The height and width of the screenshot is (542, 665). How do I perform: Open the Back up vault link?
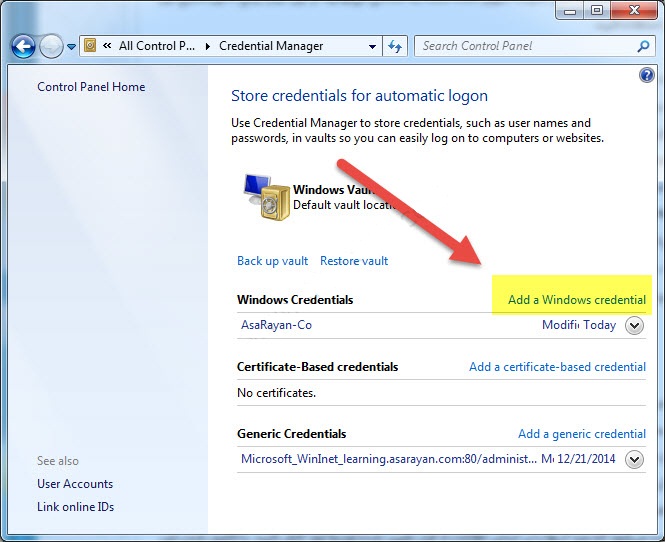[272, 261]
